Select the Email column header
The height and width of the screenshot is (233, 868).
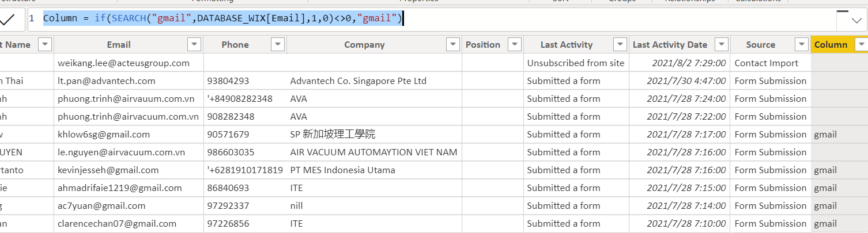119,45
